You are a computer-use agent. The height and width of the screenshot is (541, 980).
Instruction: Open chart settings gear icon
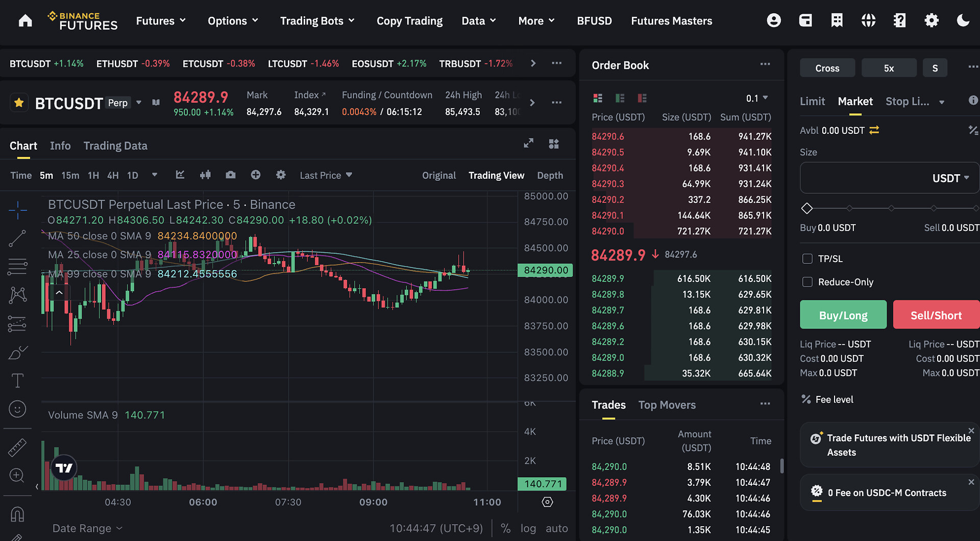281,175
